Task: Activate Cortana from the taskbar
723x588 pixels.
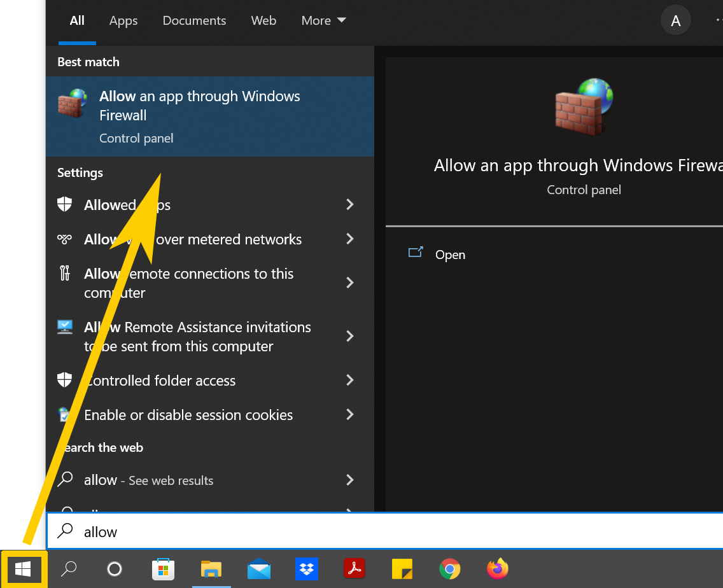Action: (x=114, y=569)
